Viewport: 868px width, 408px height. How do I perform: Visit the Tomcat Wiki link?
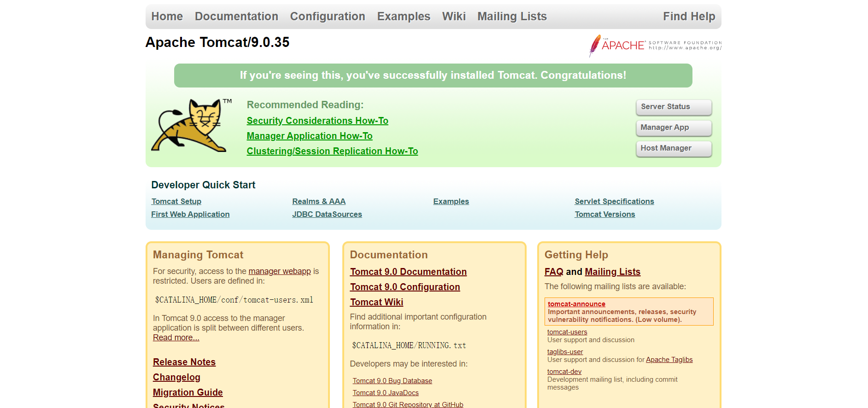coord(376,302)
